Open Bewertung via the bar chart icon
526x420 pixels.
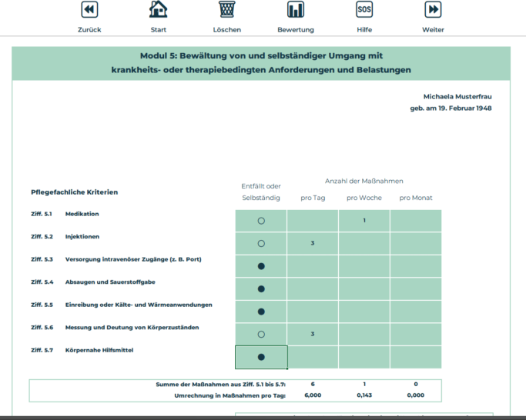(296, 10)
